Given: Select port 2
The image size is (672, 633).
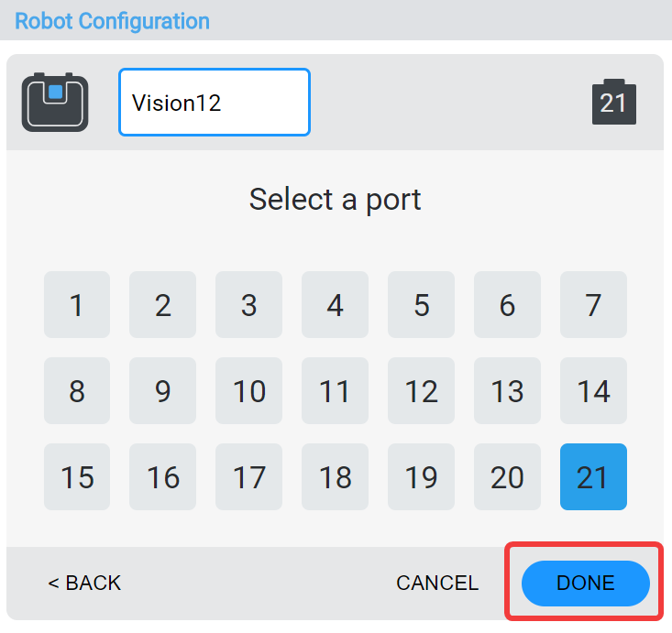Looking at the screenshot, I should [163, 304].
